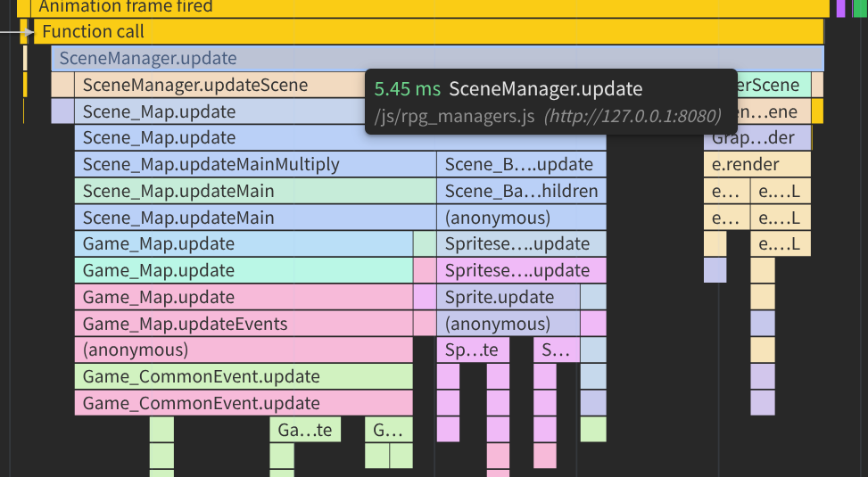Select the Scene_Ba…hildren bar

click(522, 191)
